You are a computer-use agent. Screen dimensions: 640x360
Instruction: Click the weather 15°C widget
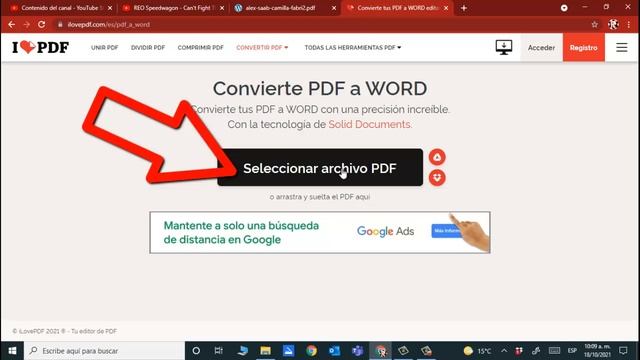477,351
